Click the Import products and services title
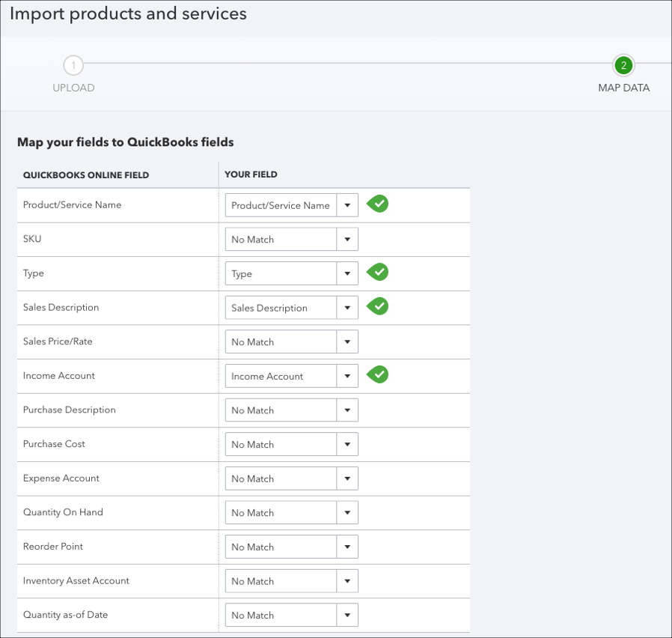This screenshot has height=638, width=672. [128, 13]
